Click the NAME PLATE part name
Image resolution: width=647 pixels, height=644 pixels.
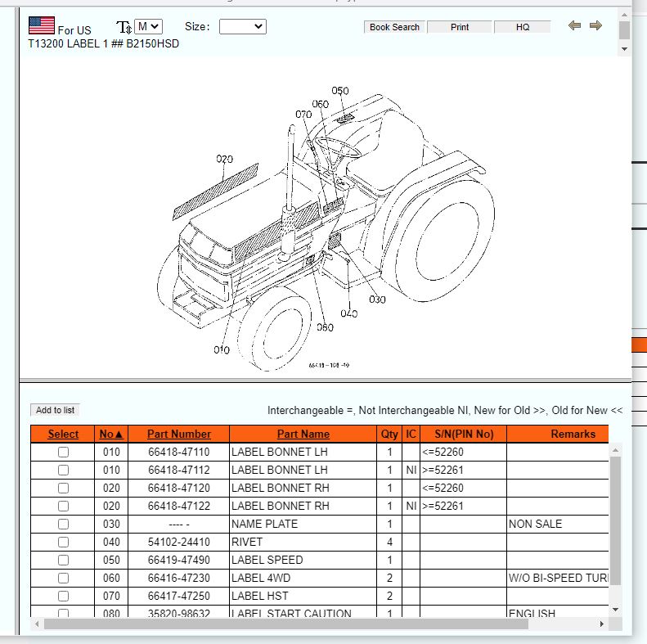click(x=264, y=525)
